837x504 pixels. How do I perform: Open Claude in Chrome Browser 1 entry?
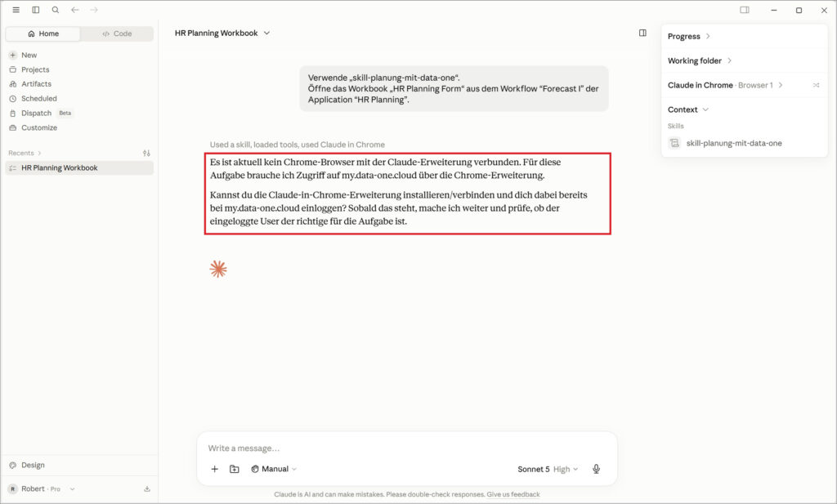tap(725, 85)
